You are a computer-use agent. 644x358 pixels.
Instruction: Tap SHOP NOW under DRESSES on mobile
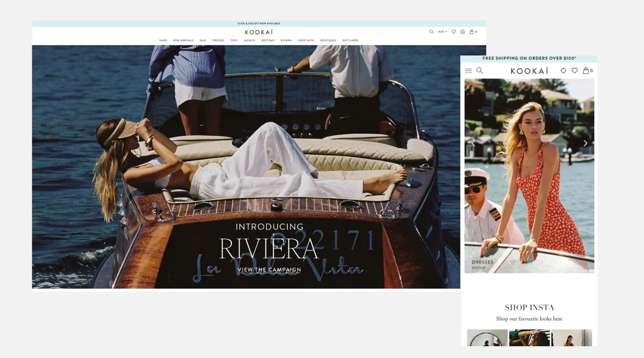coord(478,268)
